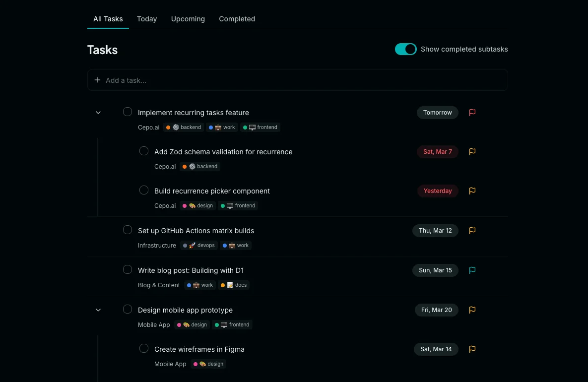The height and width of the screenshot is (382, 588).
Task: Collapse subtasks under "Implement recurring tasks feature"
Action: coord(98,112)
